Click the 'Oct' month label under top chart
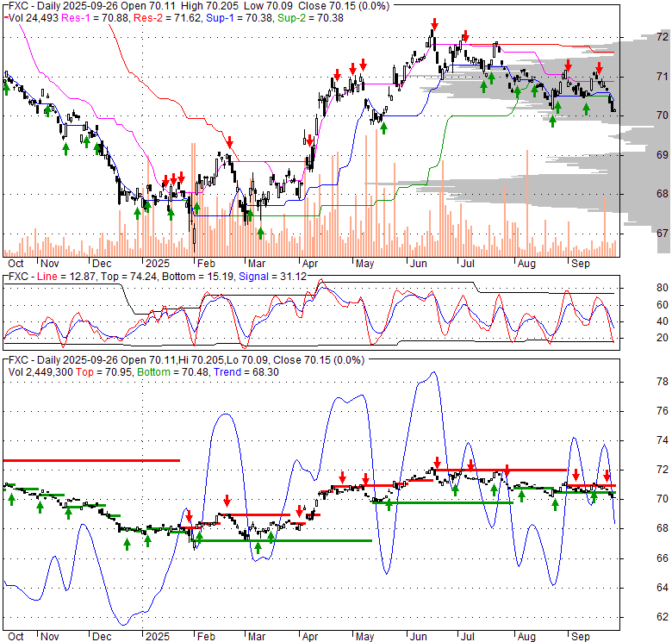Screen dimensions: 672x642 [x=16, y=264]
